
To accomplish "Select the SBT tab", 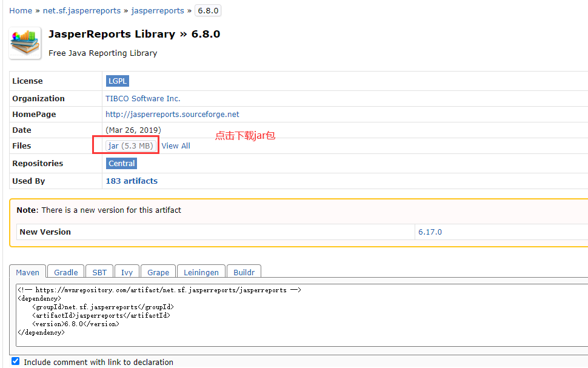I will [99, 272].
